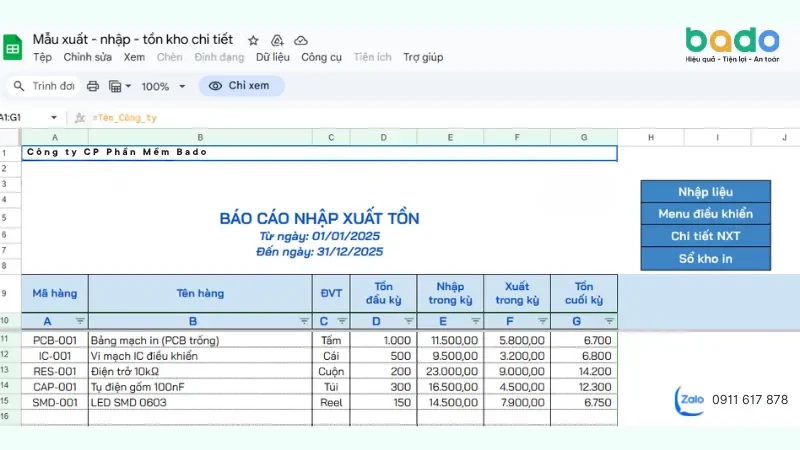Click the Google Sheets home icon
Viewport: 800px width, 450px height.
coord(12,47)
